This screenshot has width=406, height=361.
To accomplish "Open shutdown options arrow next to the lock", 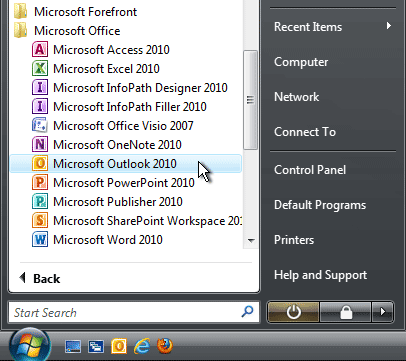I will [382, 312].
